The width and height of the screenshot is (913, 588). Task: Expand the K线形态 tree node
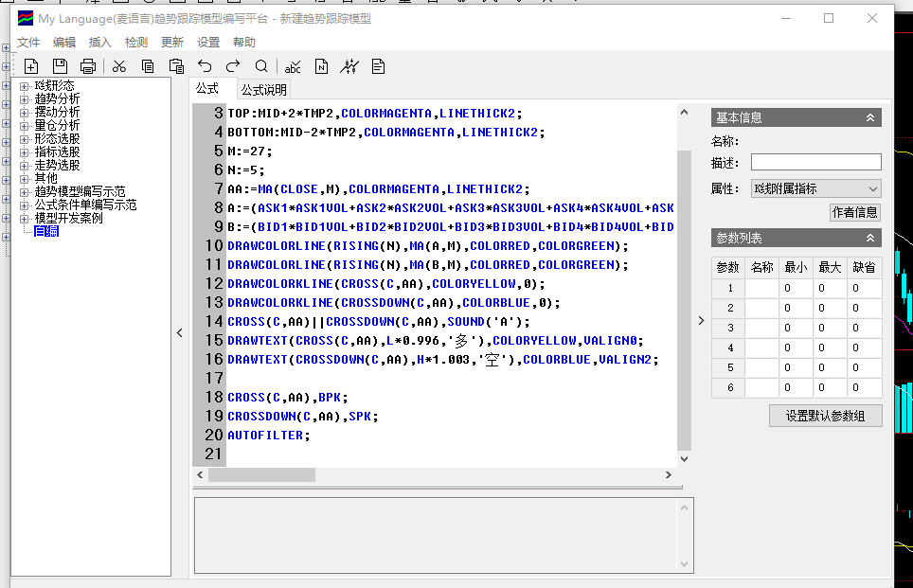pos(25,86)
